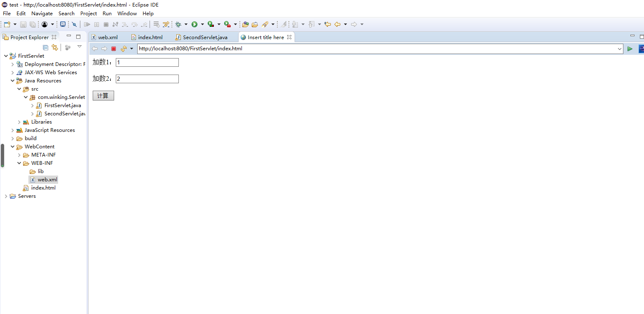Open the Debug configurations dropdown arrow

[x=186, y=24]
